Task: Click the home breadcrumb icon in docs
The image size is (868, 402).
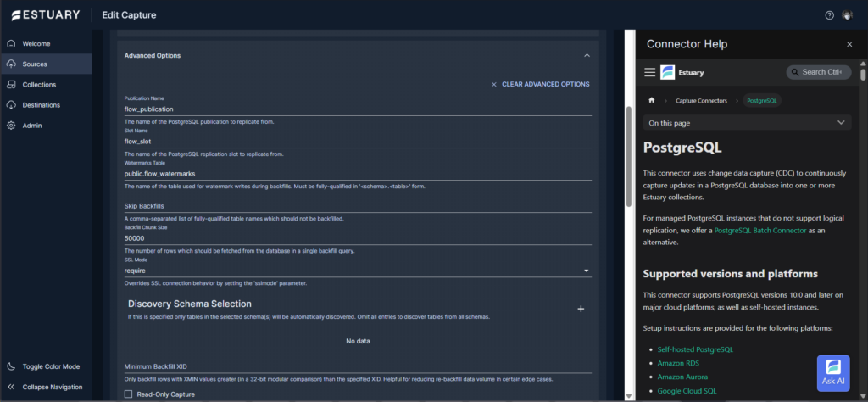Action: coord(652,100)
